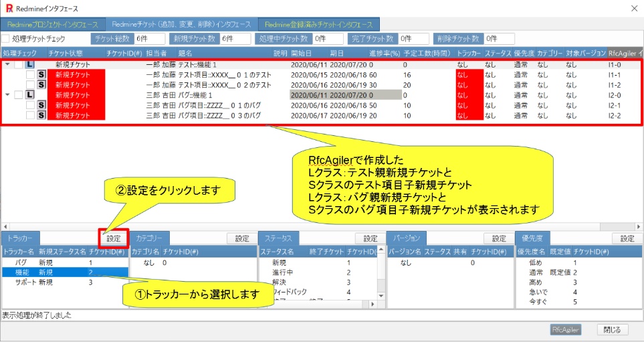Screen dimensions: 644x342
Task: Select the 通常 priority row
Action: pyautogui.click(x=579, y=272)
